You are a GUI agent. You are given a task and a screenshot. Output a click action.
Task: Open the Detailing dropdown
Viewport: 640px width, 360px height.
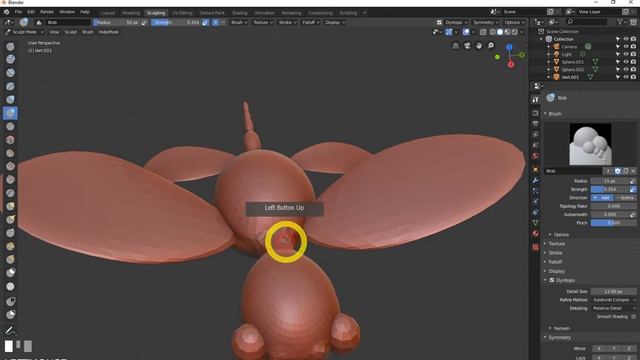tap(614, 308)
